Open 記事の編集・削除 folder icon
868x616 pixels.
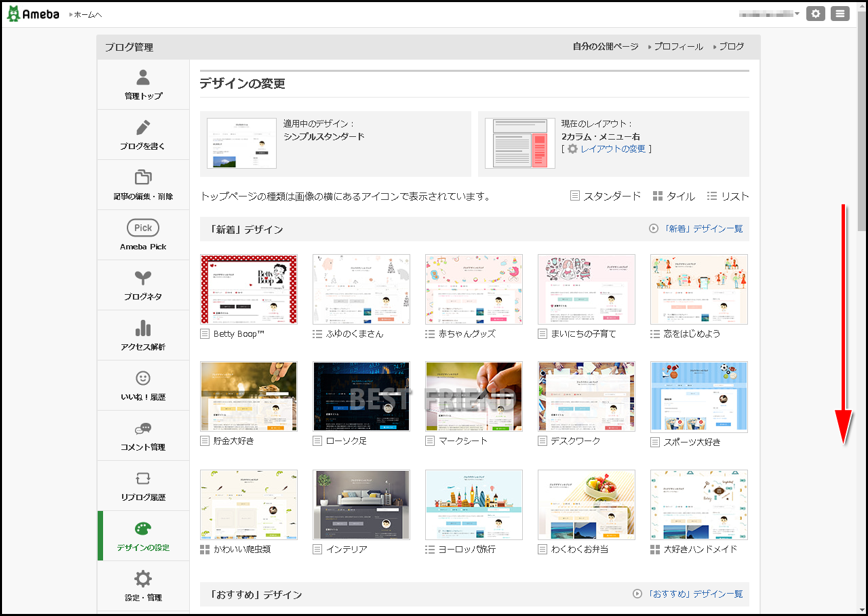click(x=143, y=178)
